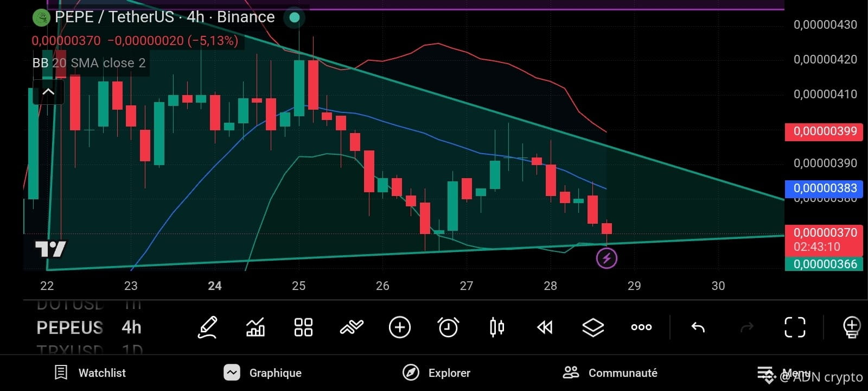Open the four-square layout grid icon
The image size is (868, 391).
(x=303, y=327)
